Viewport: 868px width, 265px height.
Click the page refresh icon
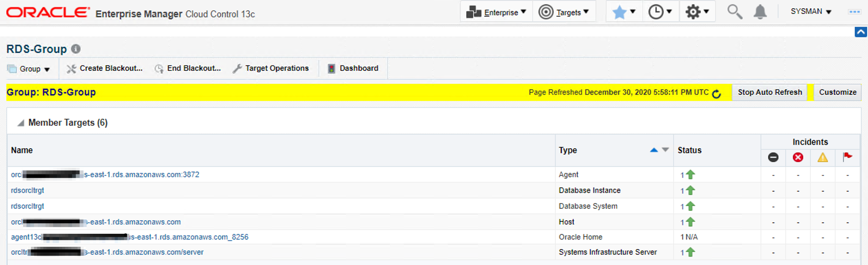point(716,93)
